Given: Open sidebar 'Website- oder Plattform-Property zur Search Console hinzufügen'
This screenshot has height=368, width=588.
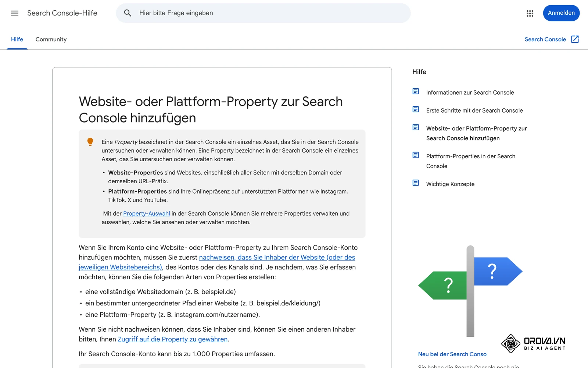Looking at the screenshot, I should pos(476,133).
